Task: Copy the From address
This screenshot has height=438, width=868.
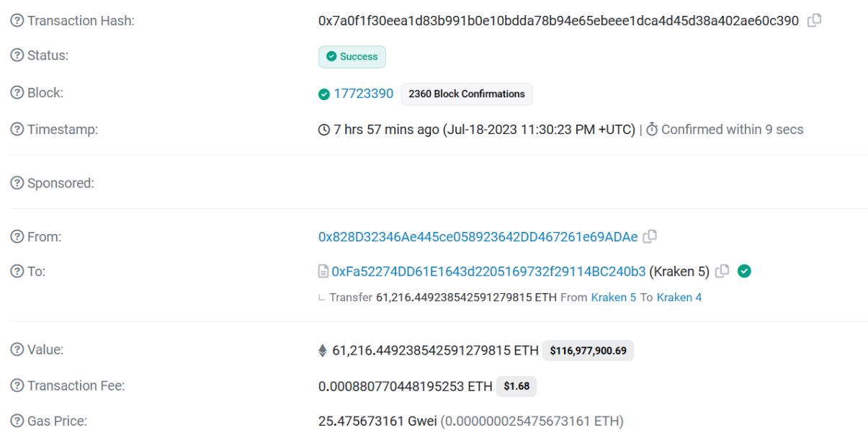Action: pyautogui.click(x=650, y=236)
